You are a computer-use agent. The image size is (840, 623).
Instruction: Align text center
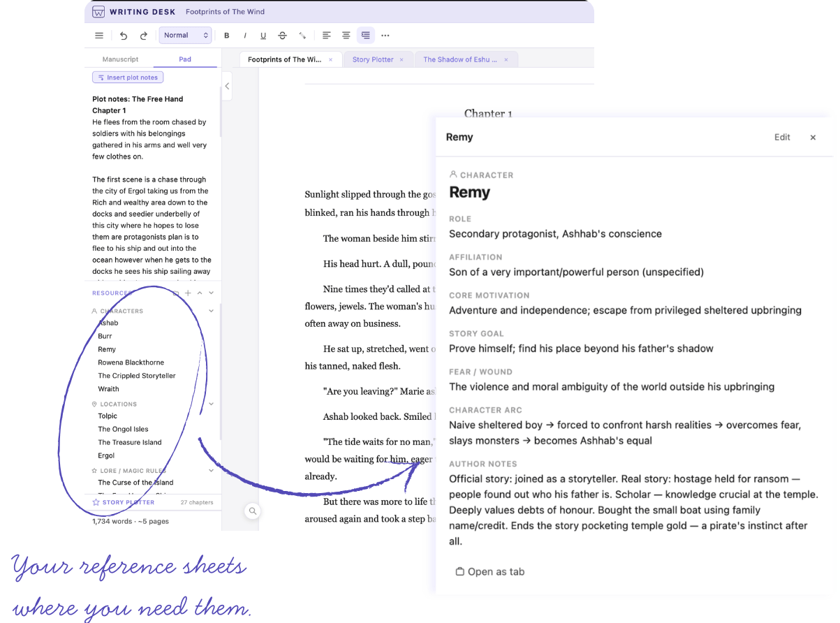click(346, 36)
